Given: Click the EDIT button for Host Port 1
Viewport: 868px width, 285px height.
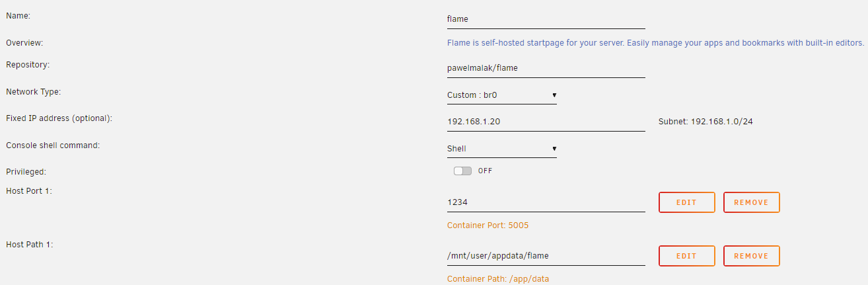Looking at the screenshot, I should tap(686, 202).
